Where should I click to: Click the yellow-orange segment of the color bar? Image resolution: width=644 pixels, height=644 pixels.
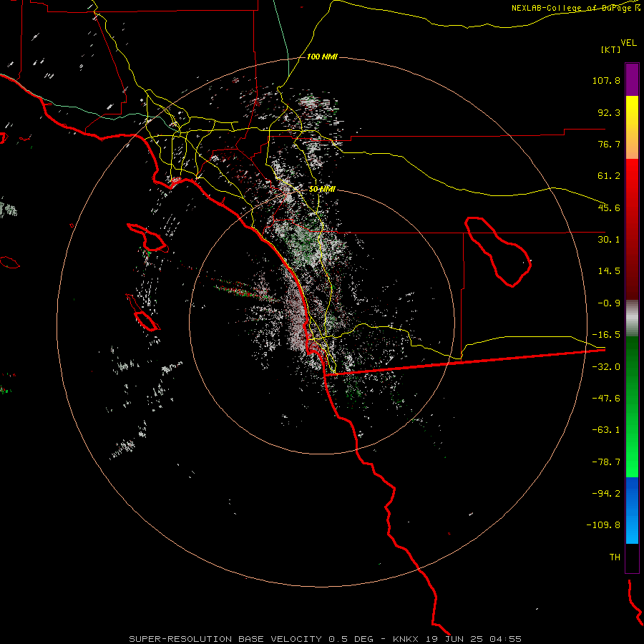point(632,127)
